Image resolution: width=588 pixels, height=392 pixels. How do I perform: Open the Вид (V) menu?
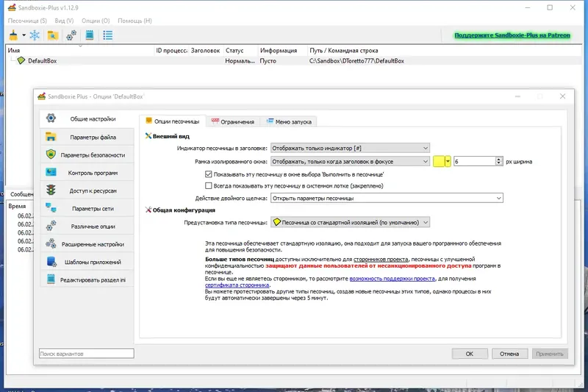[64, 21]
